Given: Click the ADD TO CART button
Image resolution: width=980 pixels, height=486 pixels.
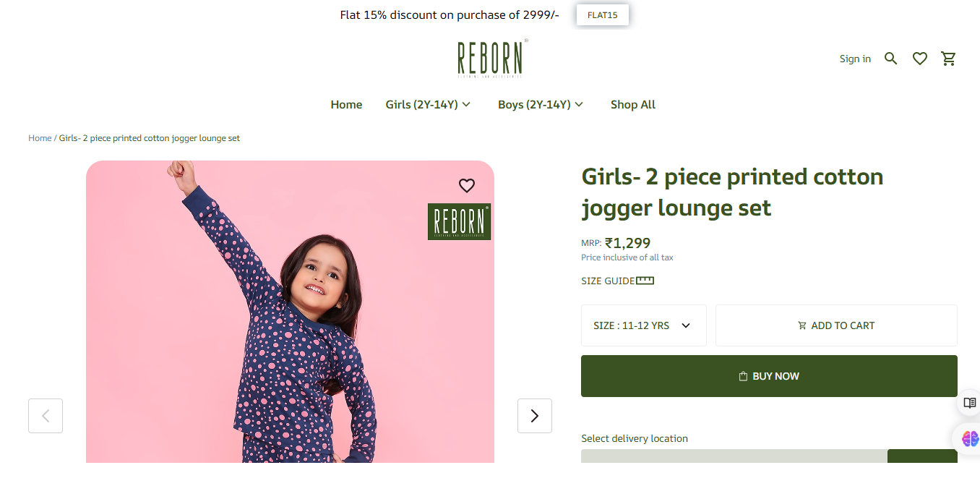Looking at the screenshot, I should (836, 325).
